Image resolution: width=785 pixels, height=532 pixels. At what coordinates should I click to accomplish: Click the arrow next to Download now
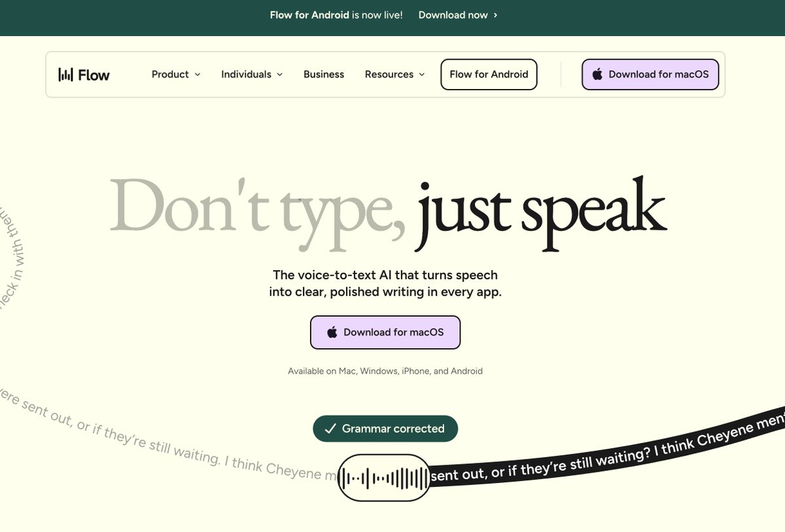point(496,15)
